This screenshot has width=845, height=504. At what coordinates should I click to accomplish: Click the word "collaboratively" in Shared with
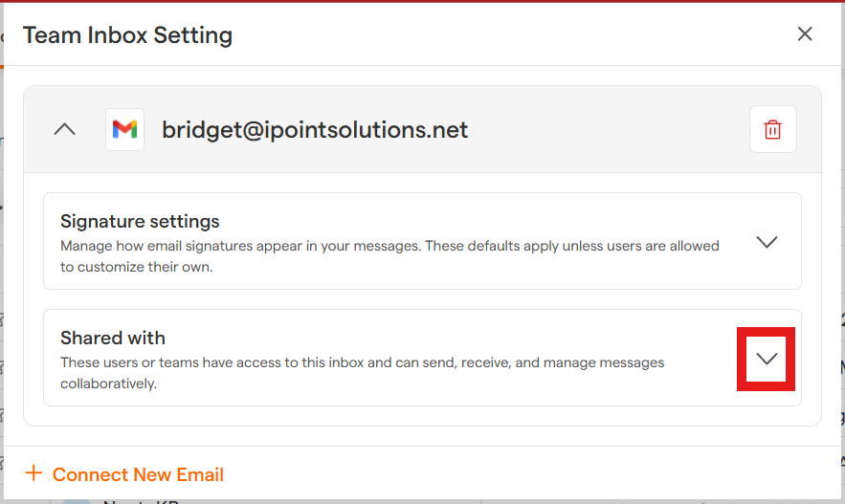pos(108,383)
